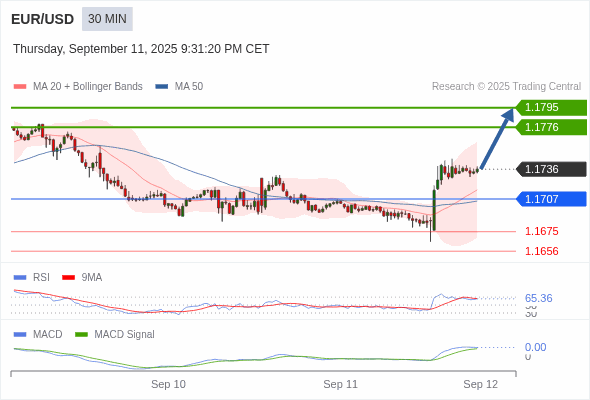This screenshot has height=400, width=590.
Task: Select the MA 20 + Bollinger Bands legend swatch
Action: click(20, 87)
